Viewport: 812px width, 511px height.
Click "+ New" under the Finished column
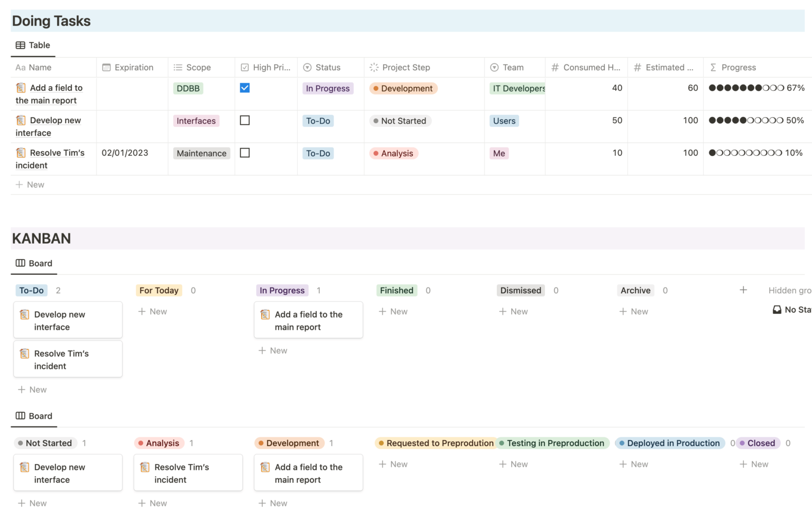click(x=393, y=311)
